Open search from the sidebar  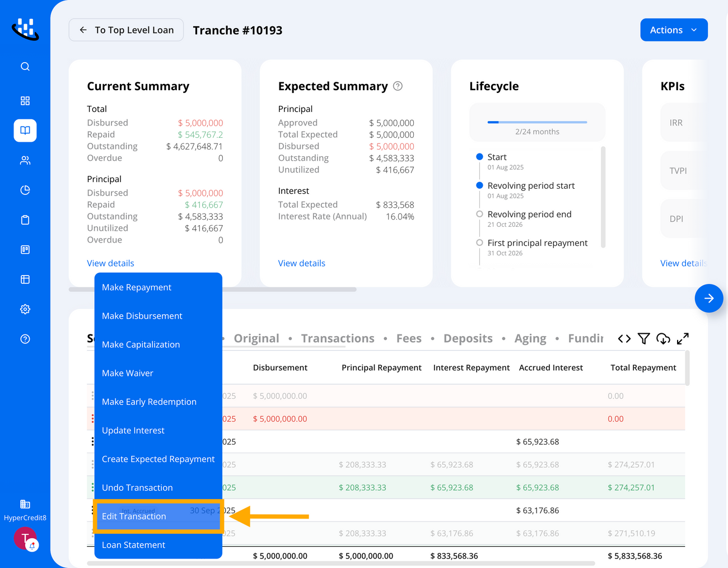coord(25,66)
